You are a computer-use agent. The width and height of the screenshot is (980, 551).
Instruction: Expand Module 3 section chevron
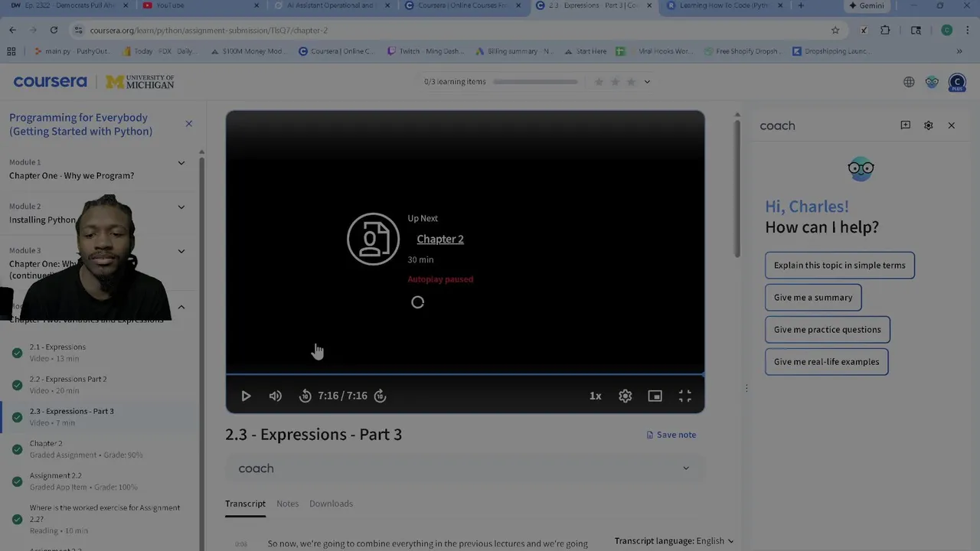(181, 251)
